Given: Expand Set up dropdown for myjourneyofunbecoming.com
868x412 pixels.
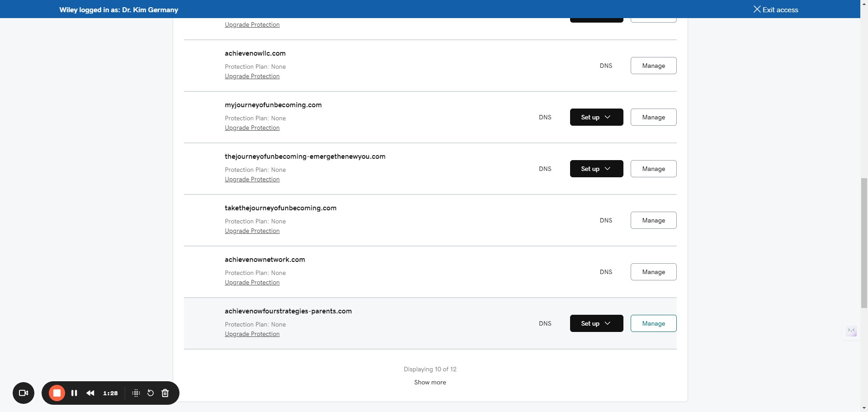Looking at the screenshot, I should coord(596,117).
